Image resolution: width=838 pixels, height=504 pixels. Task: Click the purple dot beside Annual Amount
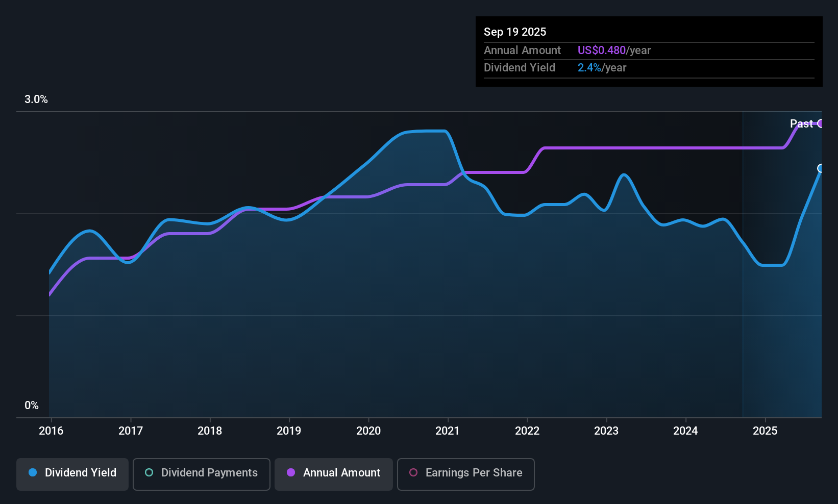(x=291, y=473)
